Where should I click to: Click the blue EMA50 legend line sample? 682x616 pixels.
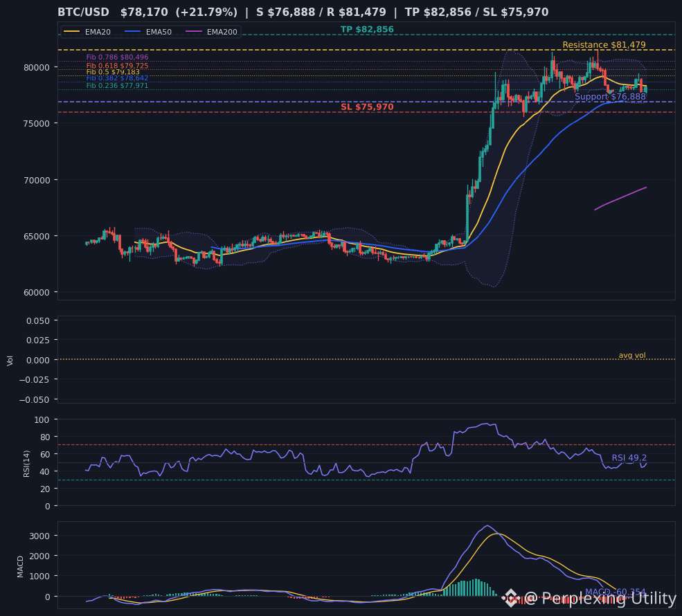[x=133, y=32]
